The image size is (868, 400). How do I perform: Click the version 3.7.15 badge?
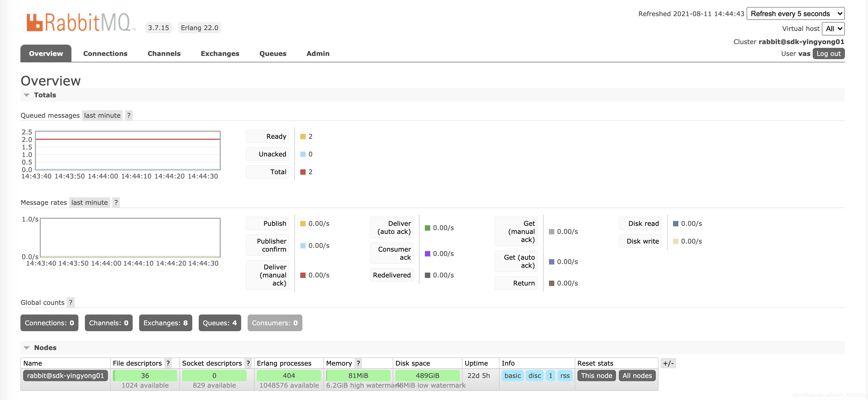[158, 28]
